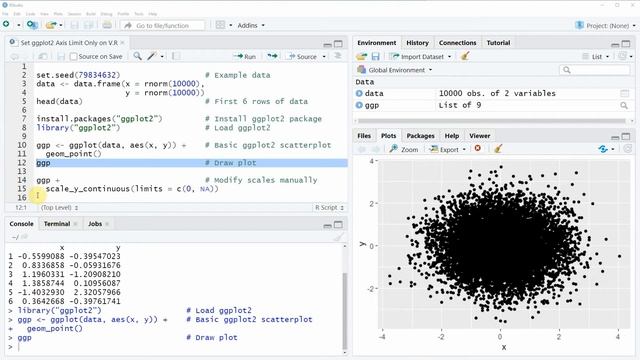Screen dimensions: 640x360
Task: Open the Export dropdown in Plots
Action: tap(448, 149)
